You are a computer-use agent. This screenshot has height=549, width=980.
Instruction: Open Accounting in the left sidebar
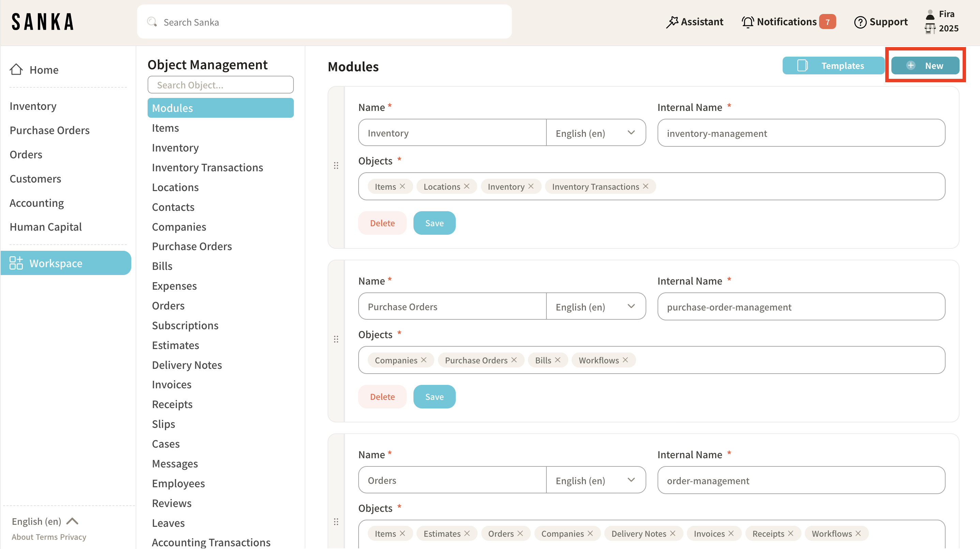(36, 203)
